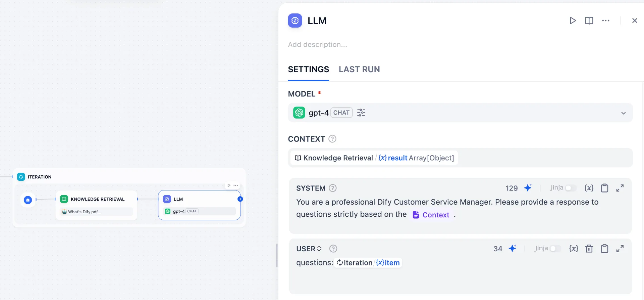The image size is (644, 300).
Task: Open prompt generator sparkle in USER block
Action: (x=512, y=248)
